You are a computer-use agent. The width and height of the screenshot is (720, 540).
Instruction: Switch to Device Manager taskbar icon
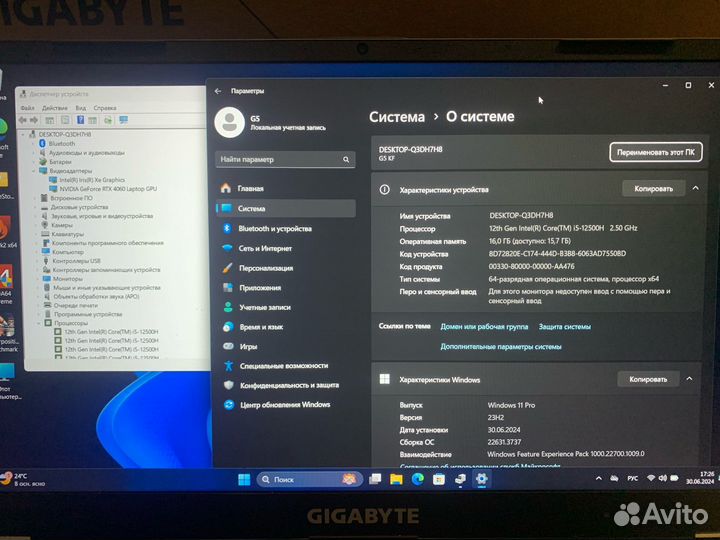point(460,479)
